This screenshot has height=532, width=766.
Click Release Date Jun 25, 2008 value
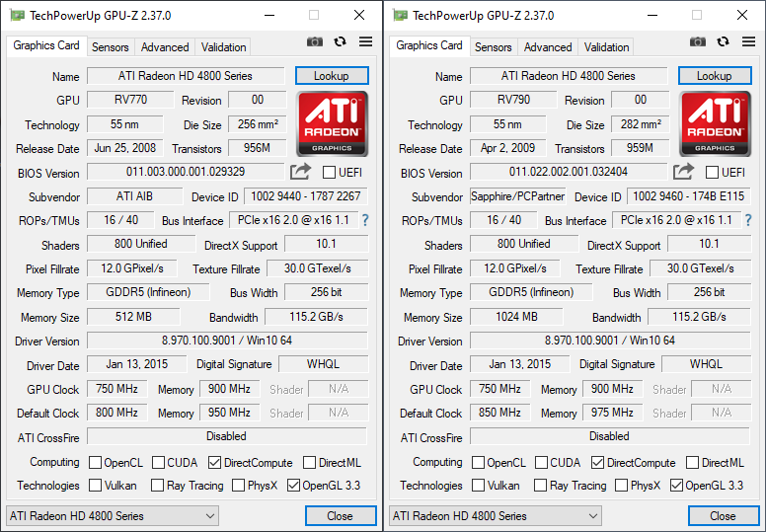[125, 148]
